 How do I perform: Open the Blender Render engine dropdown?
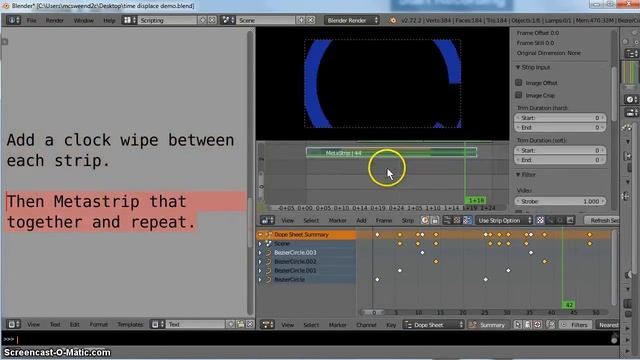click(x=352, y=20)
